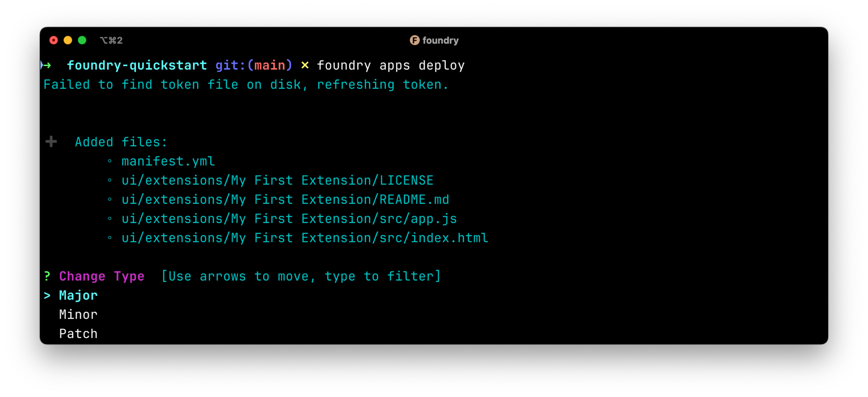Click the README.md file path link

click(x=285, y=199)
